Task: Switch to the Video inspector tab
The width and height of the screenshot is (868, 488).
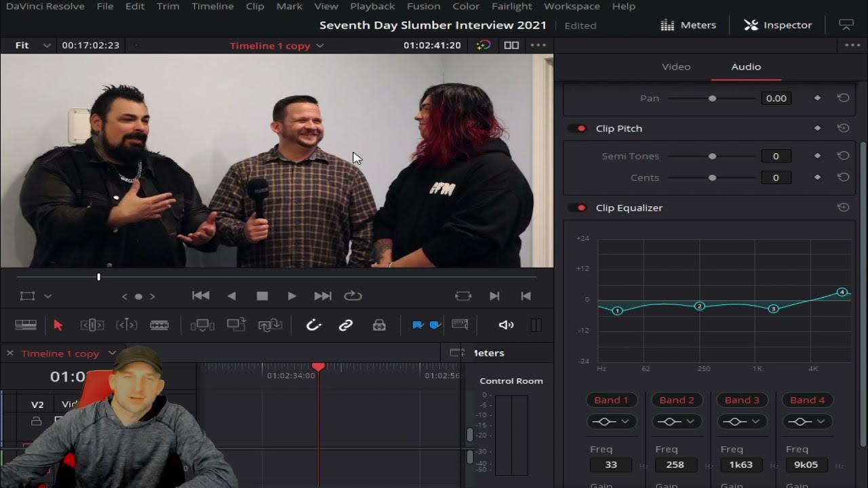Action: tap(676, 66)
